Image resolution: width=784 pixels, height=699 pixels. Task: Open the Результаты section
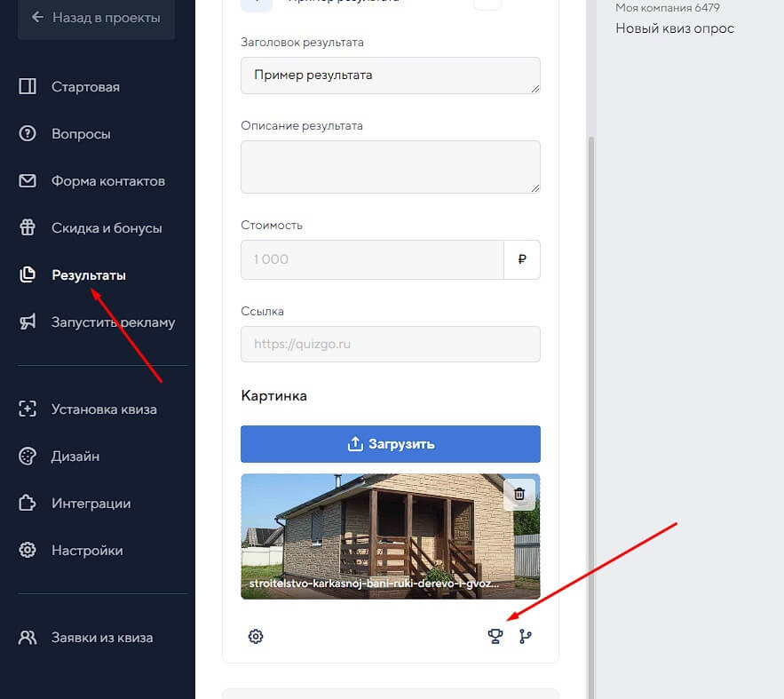coord(88,275)
